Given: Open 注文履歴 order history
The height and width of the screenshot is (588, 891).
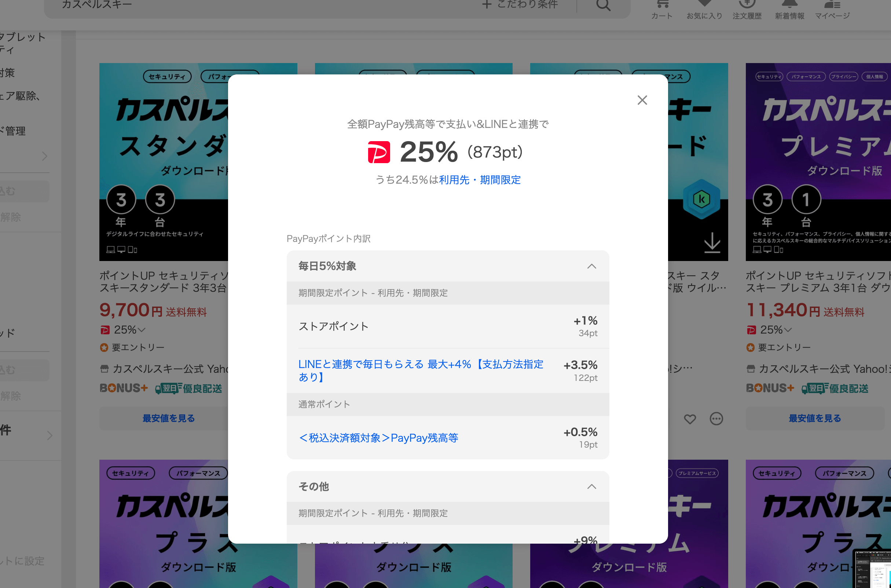Looking at the screenshot, I should click(x=747, y=9).
